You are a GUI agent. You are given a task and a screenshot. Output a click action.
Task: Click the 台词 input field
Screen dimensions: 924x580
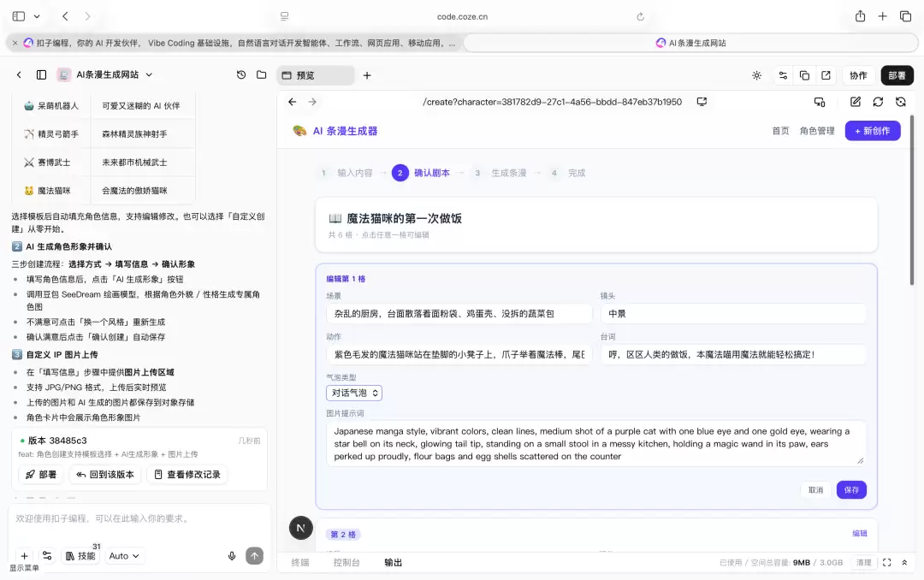point(733,354)
